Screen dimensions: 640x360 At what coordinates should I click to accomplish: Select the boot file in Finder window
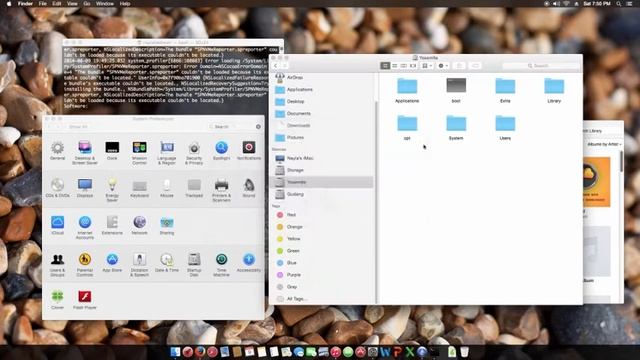[456, 90]
